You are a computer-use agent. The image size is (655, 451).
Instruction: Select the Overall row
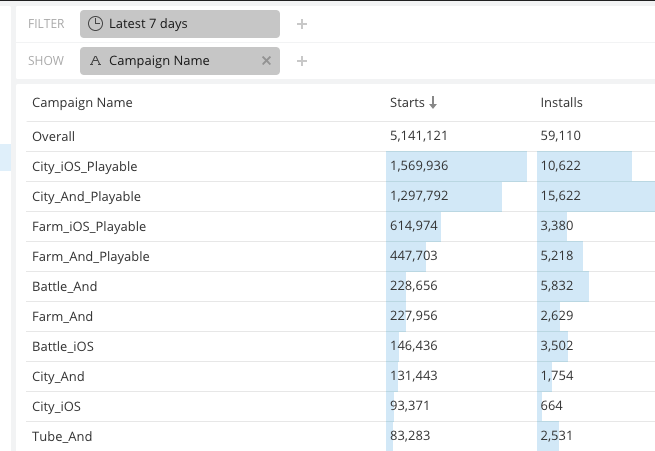340,137
